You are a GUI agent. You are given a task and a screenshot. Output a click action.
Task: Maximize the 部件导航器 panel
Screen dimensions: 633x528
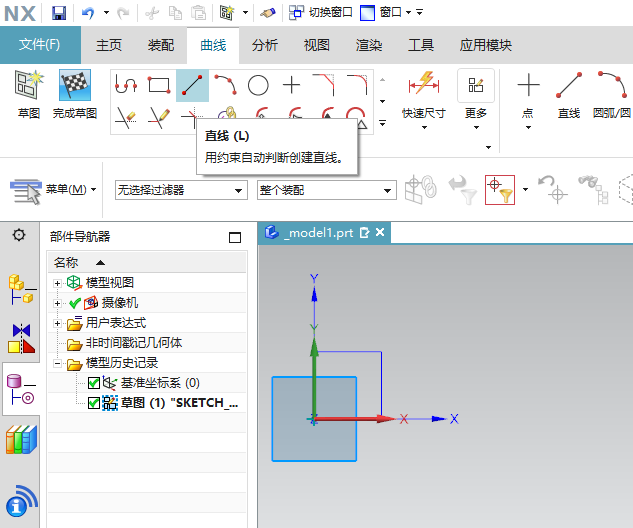235,237
